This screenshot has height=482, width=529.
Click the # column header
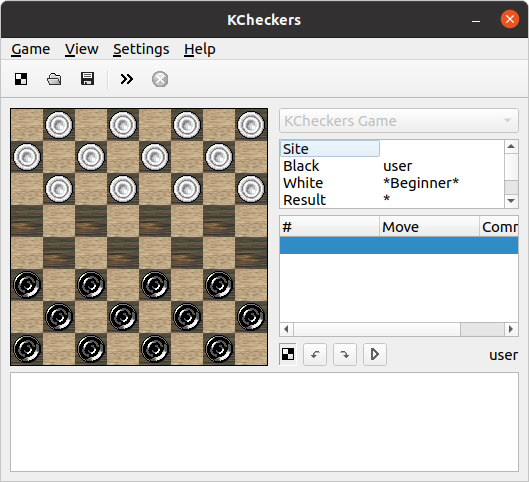[x=330, y=227]
